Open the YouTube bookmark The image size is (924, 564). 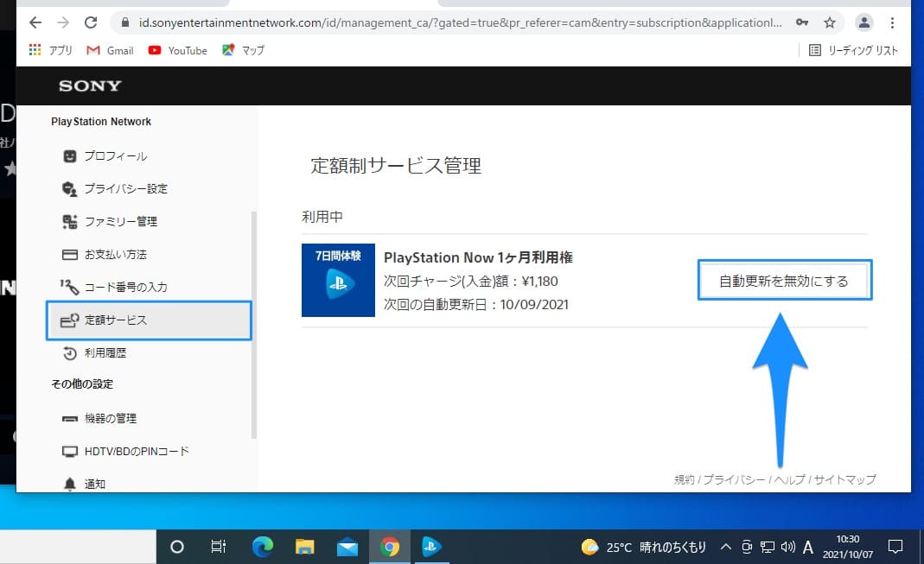(178, 51)
